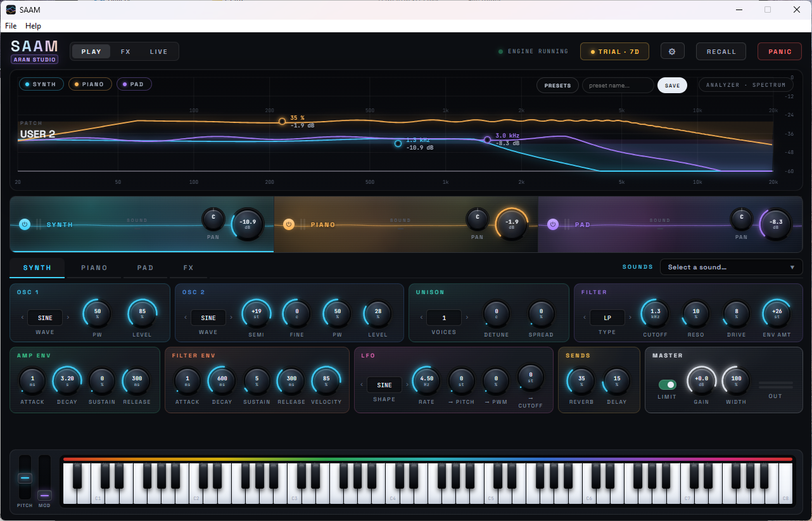
Task: Click the LFO to CUTOFF knob
Action: tap(531, 376)
